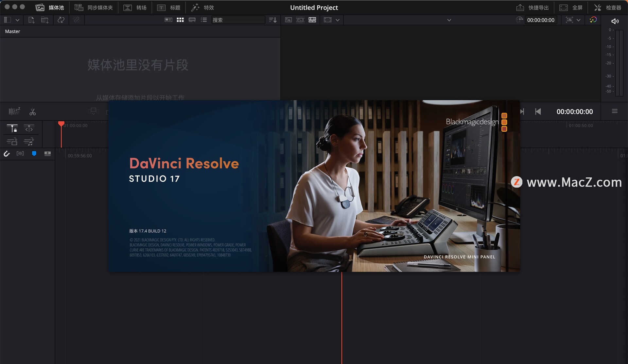Open the media pool sort order menu
This screenshot has width=628, height=364.
[273, 20]
